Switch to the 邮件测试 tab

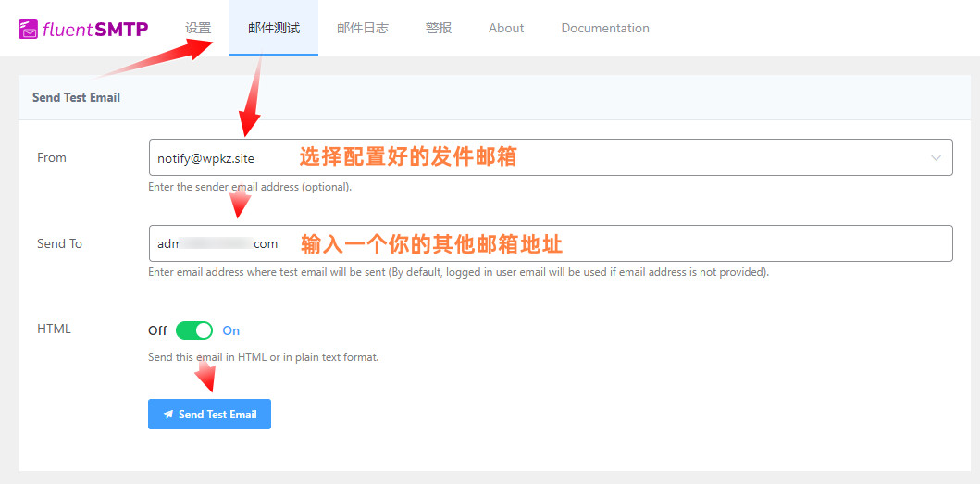coord(274,28)
